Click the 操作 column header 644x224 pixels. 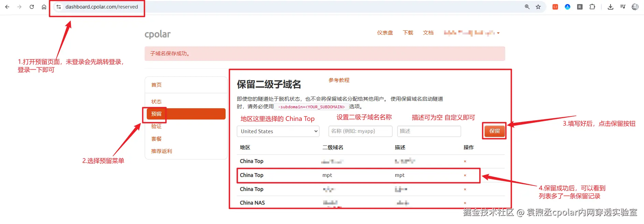469,148
